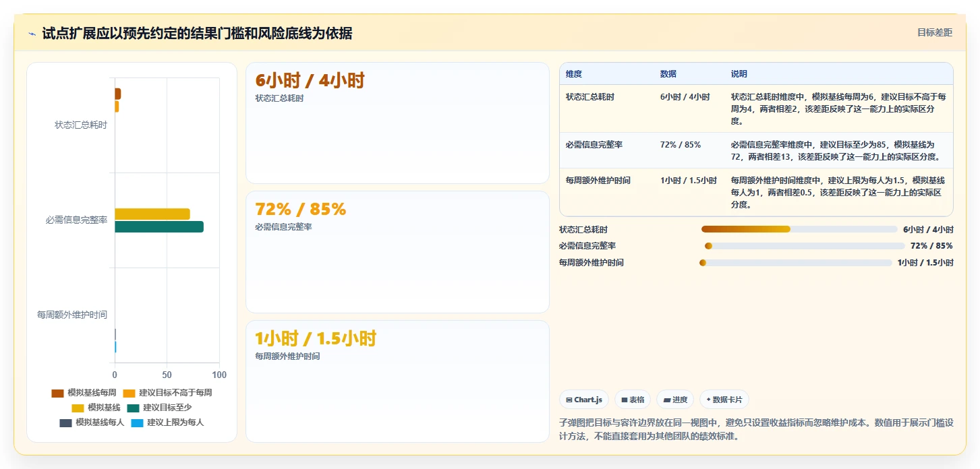This screenshot has width=980, height=469.
Task: Click the 每周额外维护时间 progress row label
Action: 592,263
